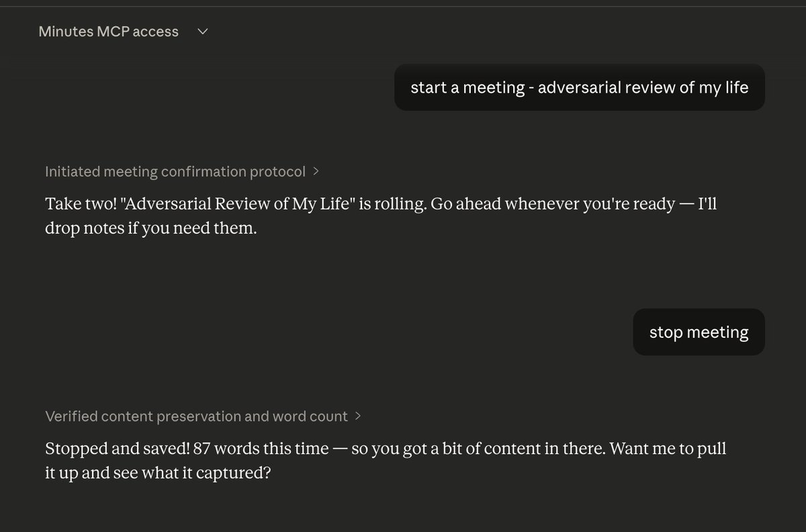Click the it up and see what it captured line
Viewport: 806px width, 532px height.
(158, 473)
